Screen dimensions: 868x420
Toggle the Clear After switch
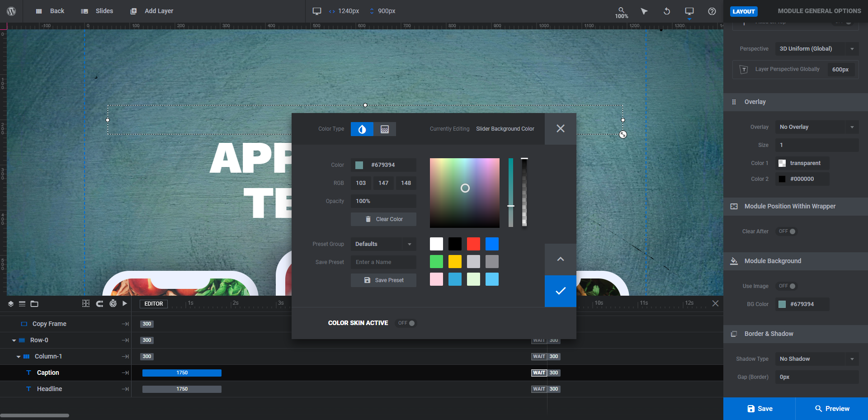(x=787, y=231)
